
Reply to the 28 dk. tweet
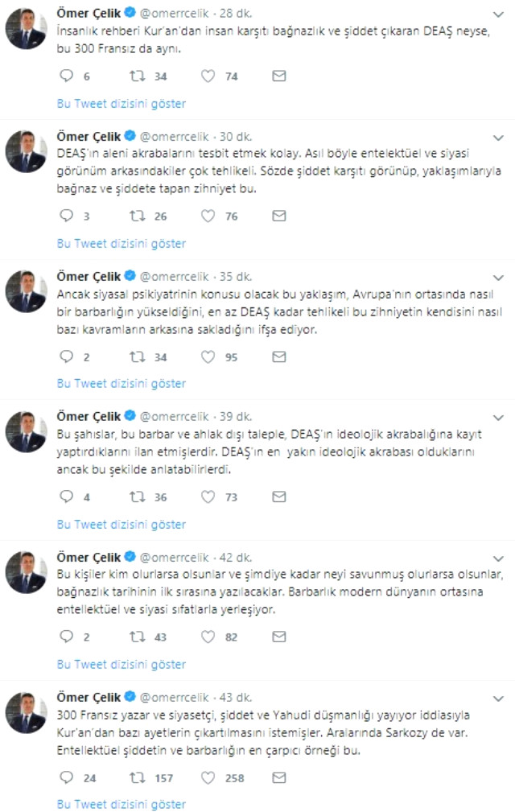66,76
